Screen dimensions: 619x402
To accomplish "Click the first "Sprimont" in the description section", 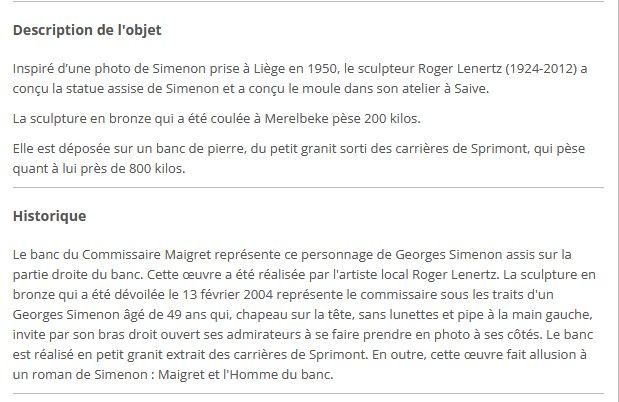I will (x=499, y=149).
